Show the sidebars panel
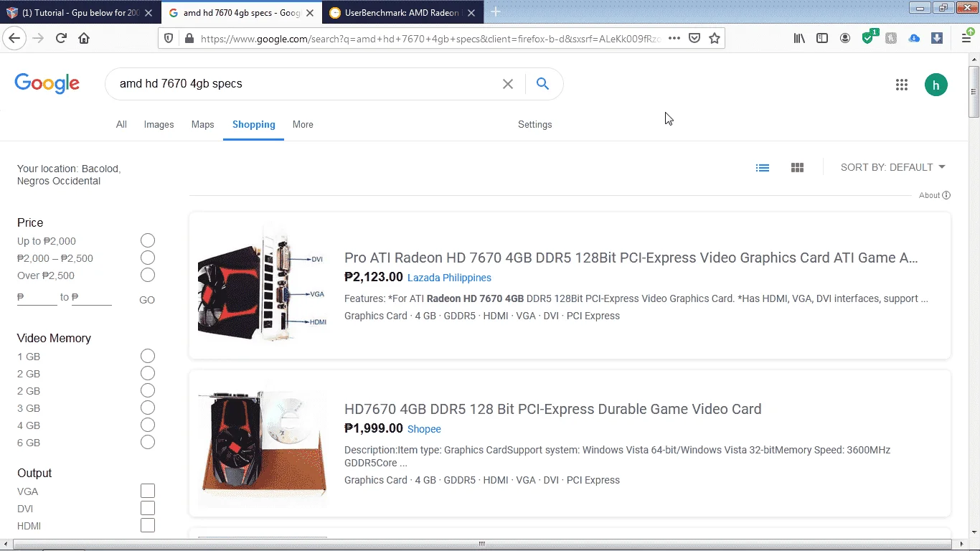This screenshot has height=551, width=980. pyautogui.click(x=822, y=39)
